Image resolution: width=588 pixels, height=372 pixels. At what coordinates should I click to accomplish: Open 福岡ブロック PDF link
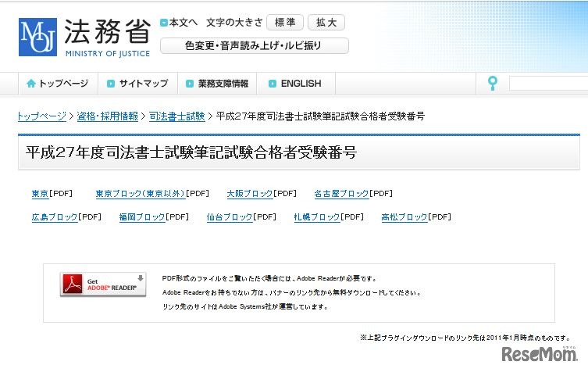point(142,217)
